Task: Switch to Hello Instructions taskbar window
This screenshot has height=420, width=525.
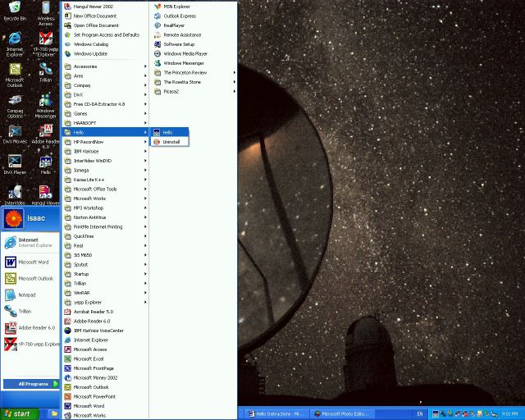Action: (x=276, y=414)
